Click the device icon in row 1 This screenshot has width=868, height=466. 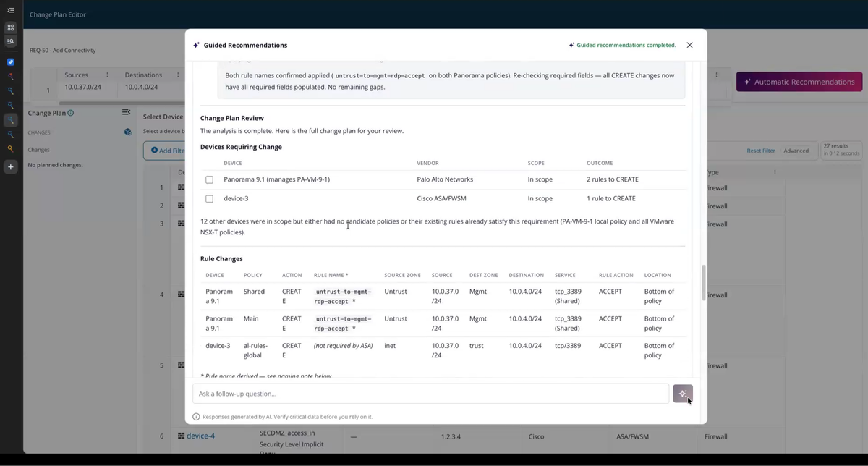coord(182,187)
